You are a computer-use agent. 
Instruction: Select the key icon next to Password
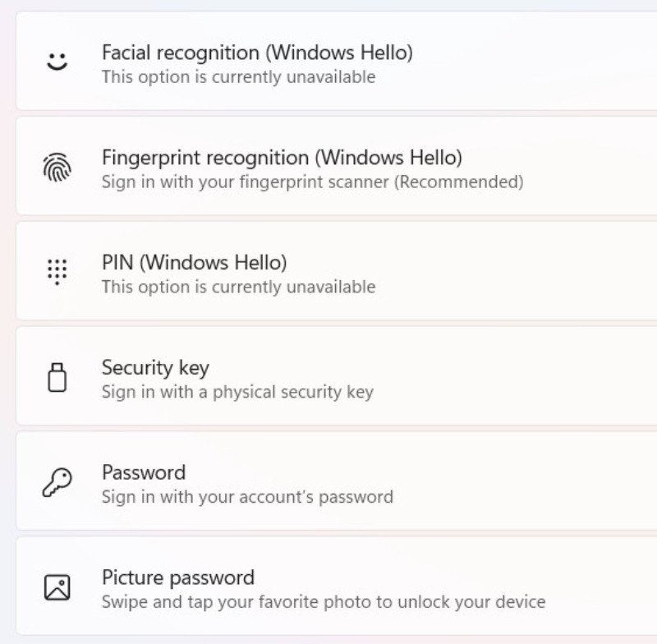(x=56, y=481)
